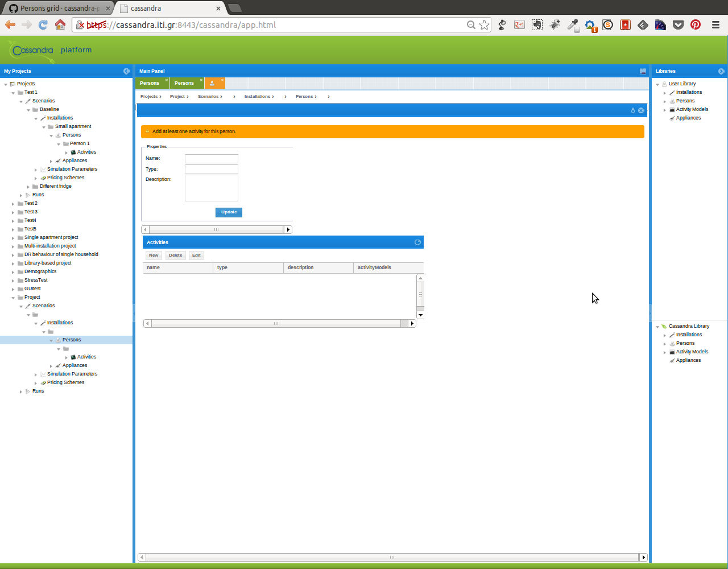This screenshot has width=728, height=569.
Task: Collapse the Small apartment node arrow
Action: tap(43, 127)
